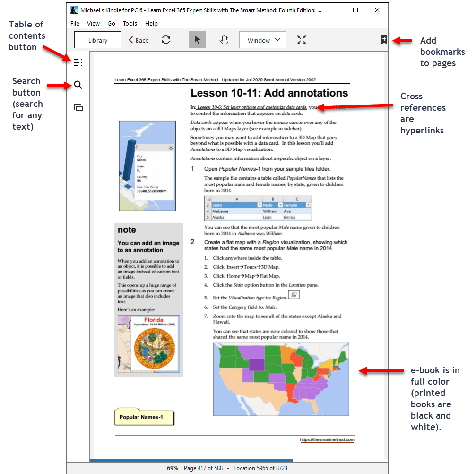Open the thesmartmethod.com footer link
Viewport: 476px width, 474px height.
point(327,439)
